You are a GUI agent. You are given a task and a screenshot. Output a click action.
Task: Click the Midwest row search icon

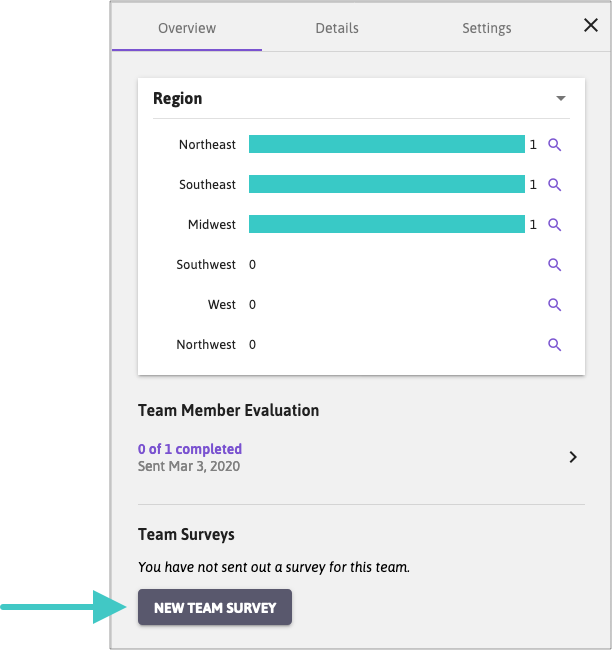pos(555,225)
